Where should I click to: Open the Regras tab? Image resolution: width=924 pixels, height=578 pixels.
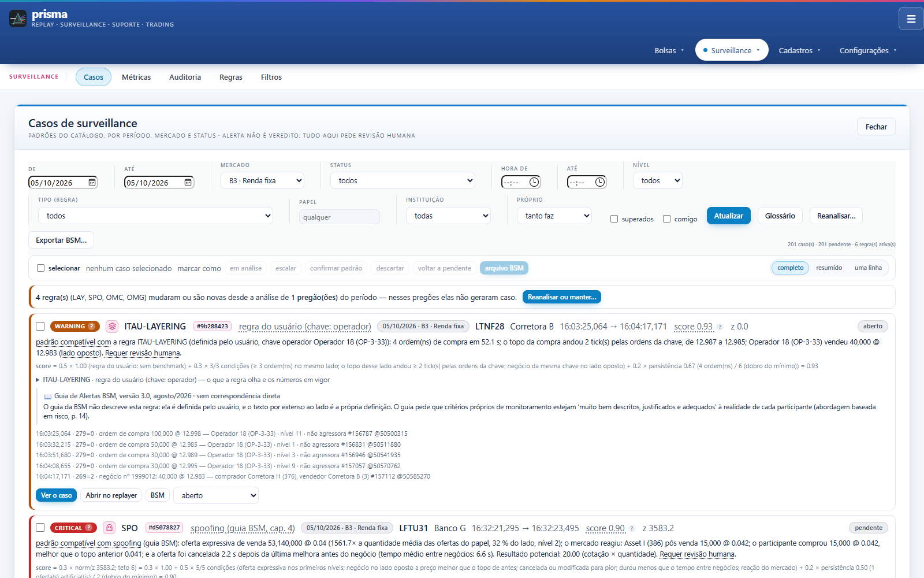coord(231,77)
